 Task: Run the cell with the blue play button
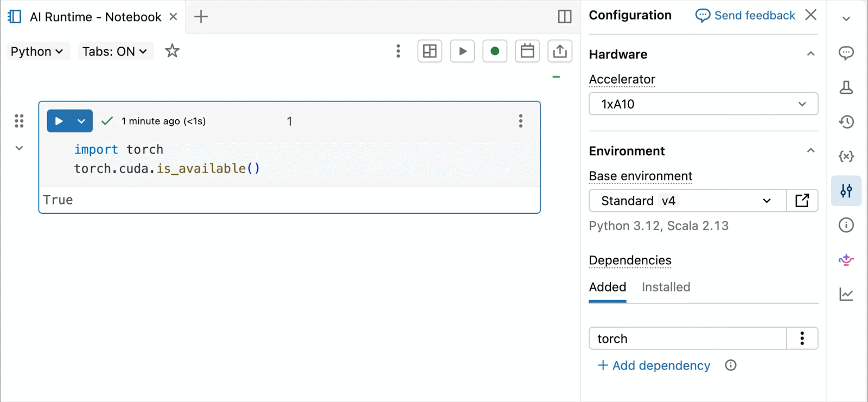(x=59, y=121)
